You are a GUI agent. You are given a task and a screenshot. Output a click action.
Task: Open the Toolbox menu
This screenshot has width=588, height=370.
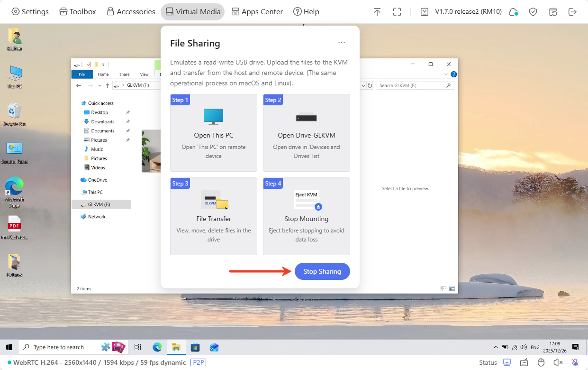tap(78, 12)
